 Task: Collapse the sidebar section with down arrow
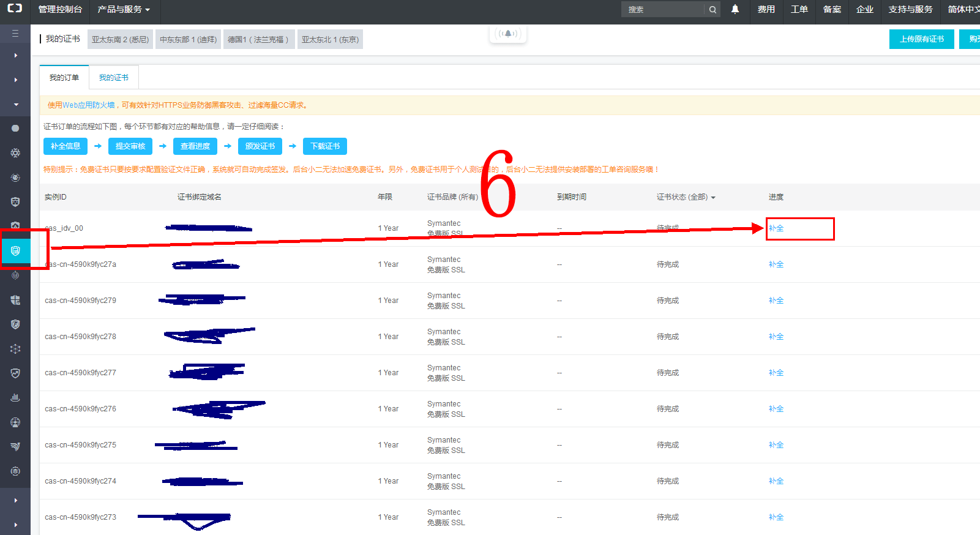15,104
